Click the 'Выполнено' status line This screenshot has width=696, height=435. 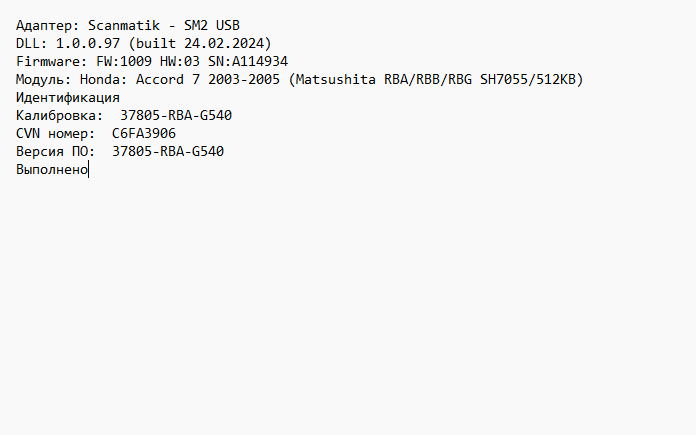pyautogui.click(x=52, y=169)
